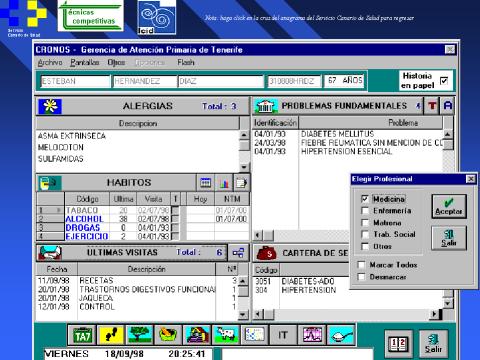
Task: Click the Aceptar button
Action: point(449,207)
